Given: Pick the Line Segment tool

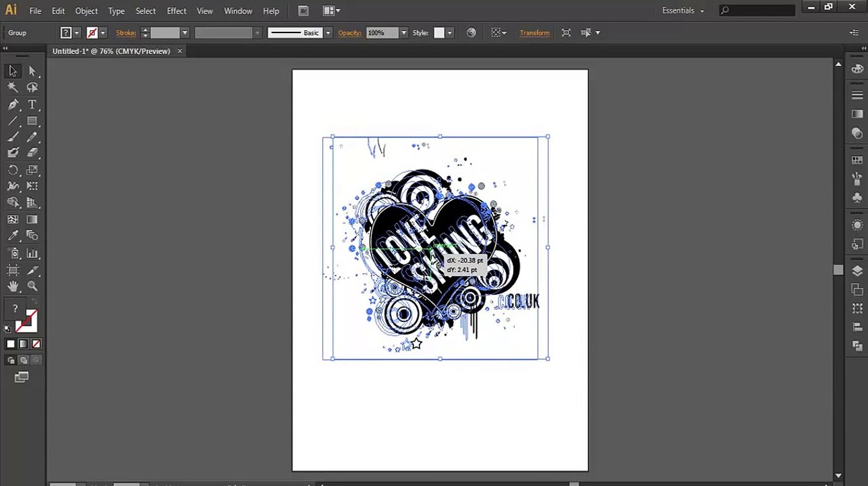Looking at the screenshot, I should 13,122.
